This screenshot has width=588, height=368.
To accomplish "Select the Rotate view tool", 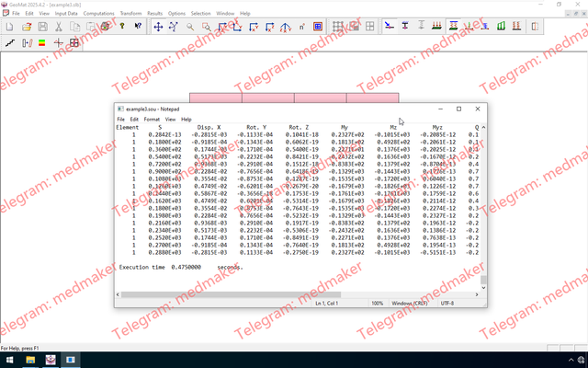I will (174, 27).
